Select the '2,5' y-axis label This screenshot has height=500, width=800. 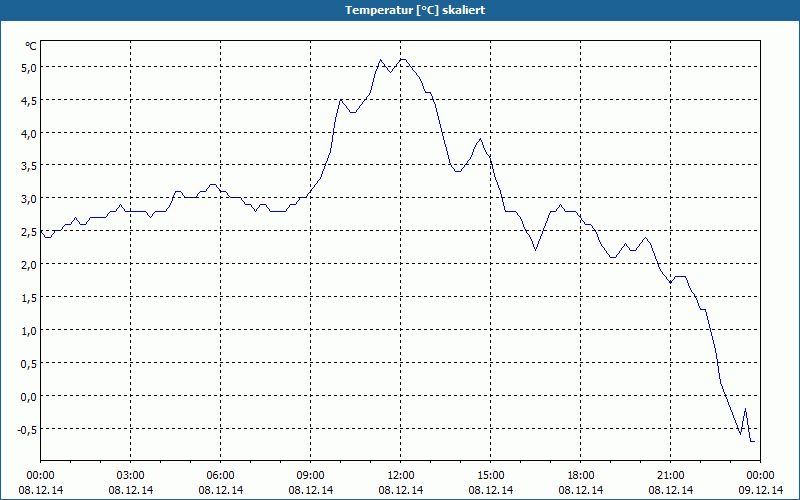(x=28, y=233)
